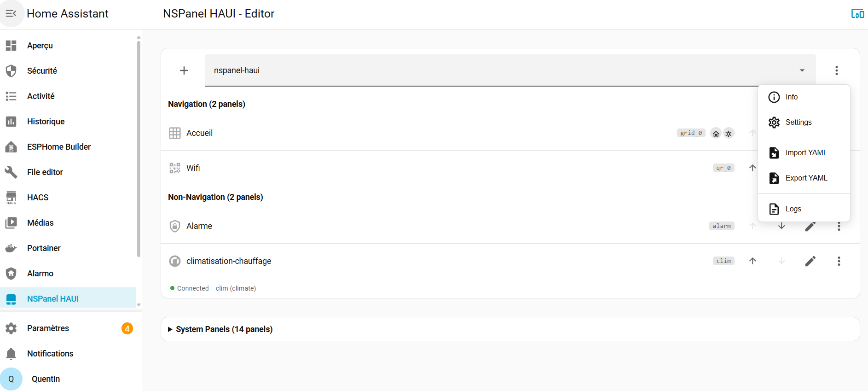Move climatisation-chauffage panel up

pos(752,261)
